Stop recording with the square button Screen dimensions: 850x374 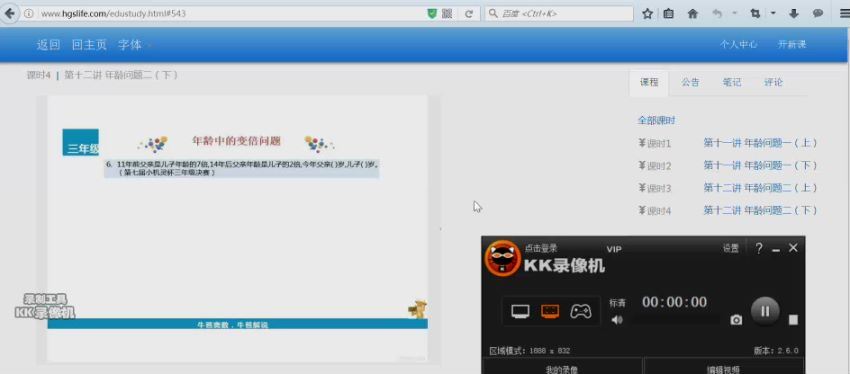coord(793,320)
